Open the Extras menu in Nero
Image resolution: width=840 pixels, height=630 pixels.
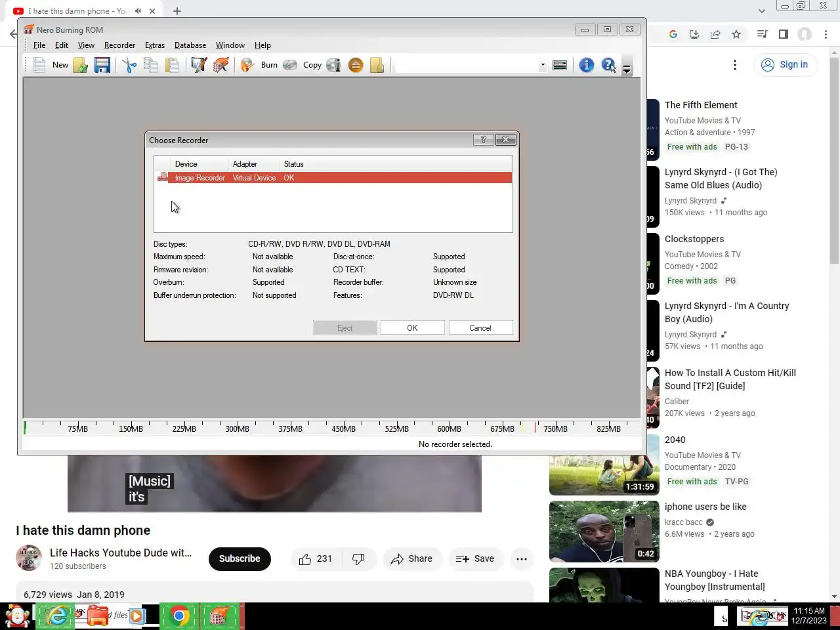coord(155,45)
